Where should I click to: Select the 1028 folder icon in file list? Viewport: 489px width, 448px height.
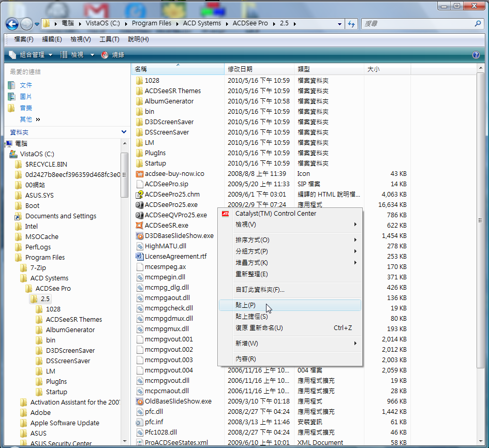pyautogui.click(x=139, y=81)
